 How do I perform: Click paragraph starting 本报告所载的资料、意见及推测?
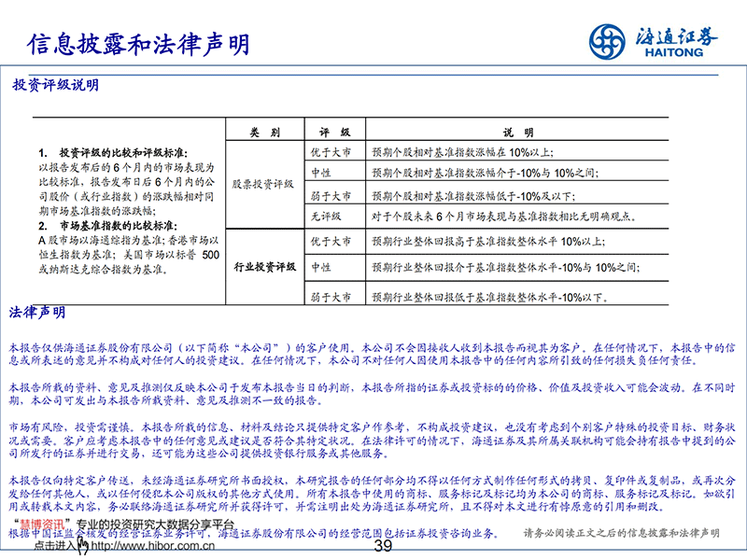[372, 394]
